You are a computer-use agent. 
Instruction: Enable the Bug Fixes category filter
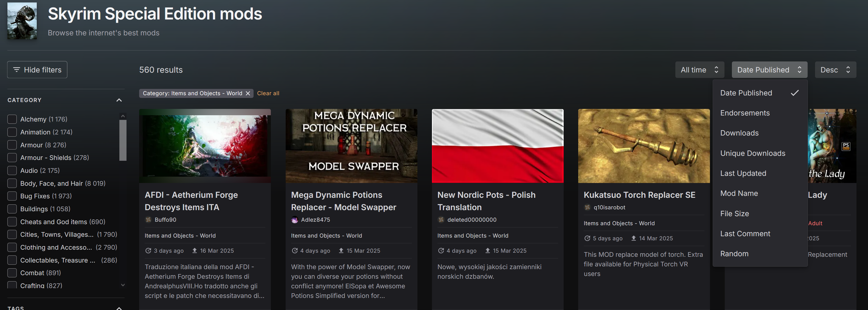tap(12, 196)
